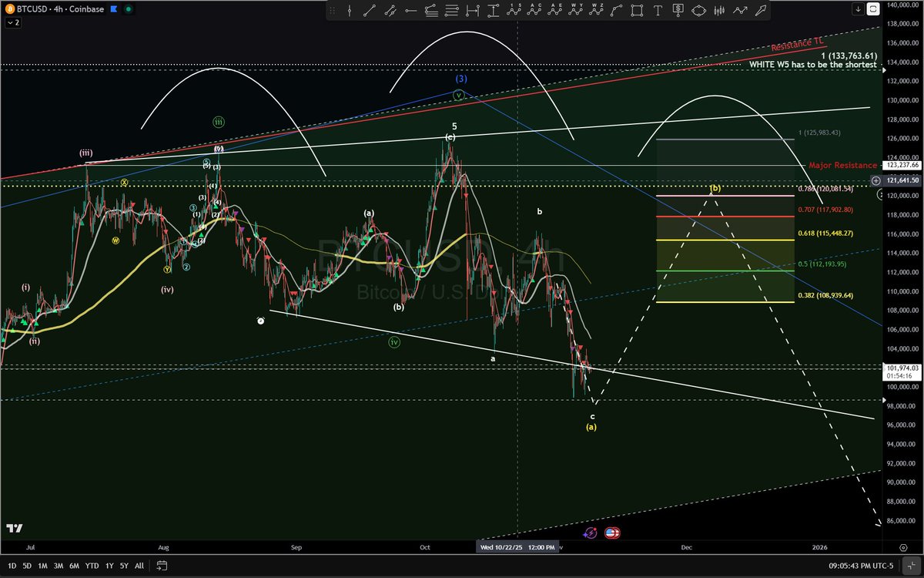The width and height of the screenshot is (924, 578).
Task: Select the projection zigzag tool
Action: 740,11
